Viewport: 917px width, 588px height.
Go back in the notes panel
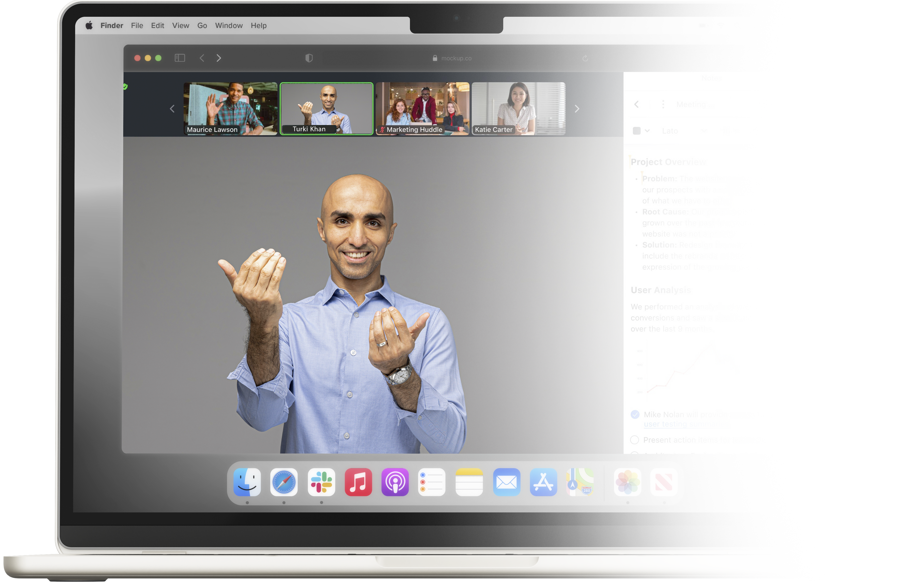(x=636, y=104)
